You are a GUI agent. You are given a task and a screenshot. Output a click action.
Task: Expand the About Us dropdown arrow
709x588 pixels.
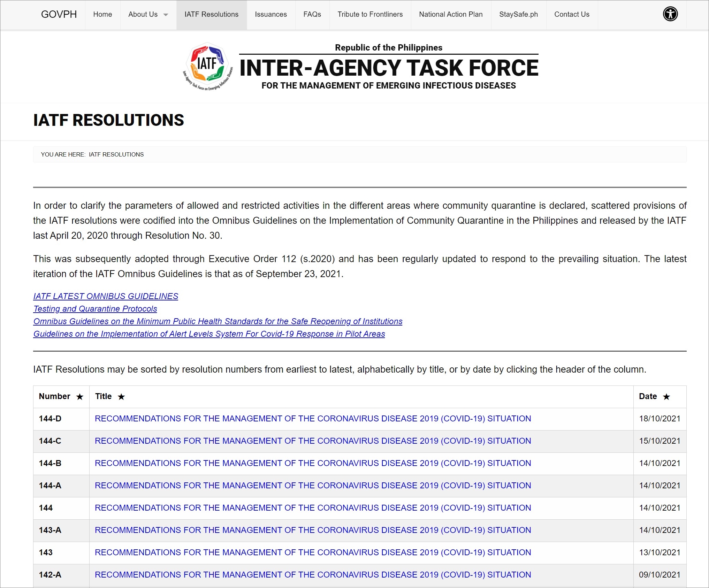pyautogui.click(x=166, y=15)
